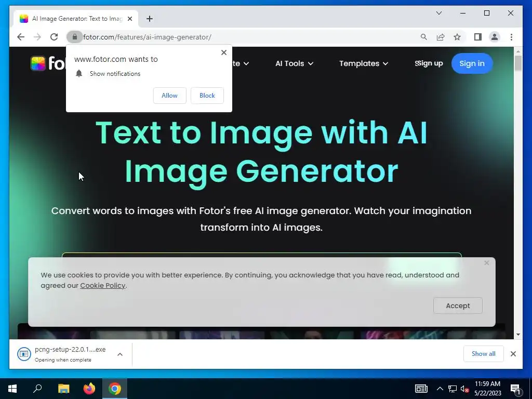Click the muted volume tray icon
Screen dimensions: 532x399
[465, 389]
